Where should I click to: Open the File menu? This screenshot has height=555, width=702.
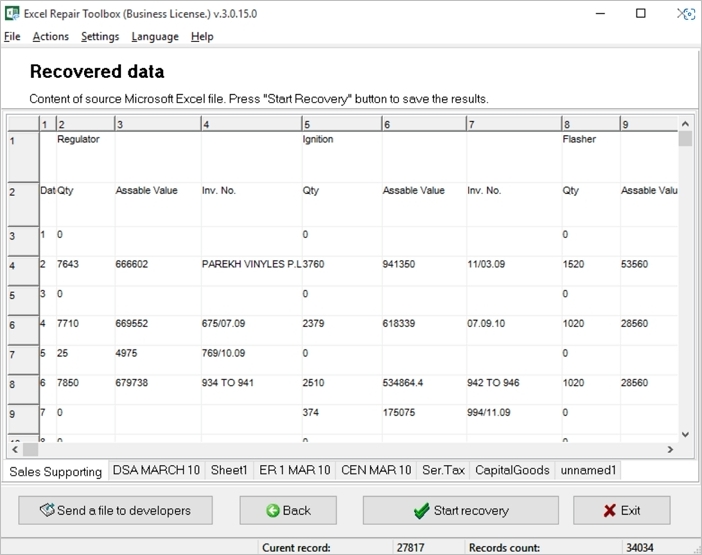(x=12, y=36)
